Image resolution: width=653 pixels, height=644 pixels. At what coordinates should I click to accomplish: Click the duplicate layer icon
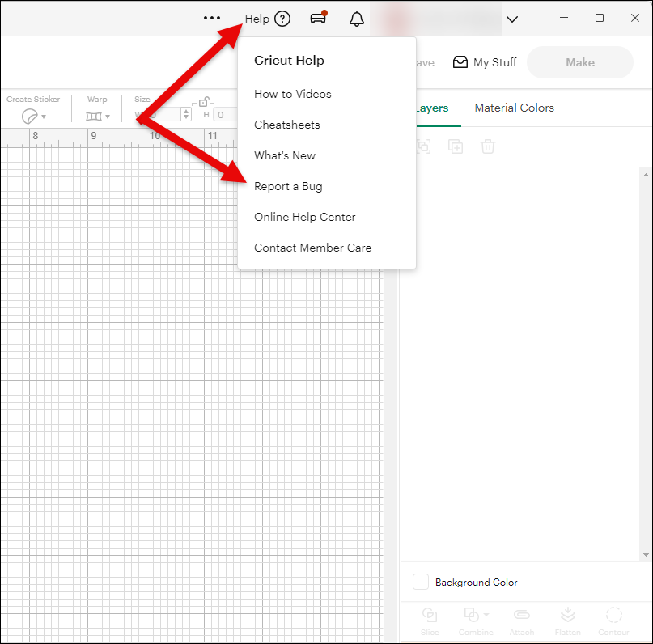pyautogui.click(x=455, y=146)
